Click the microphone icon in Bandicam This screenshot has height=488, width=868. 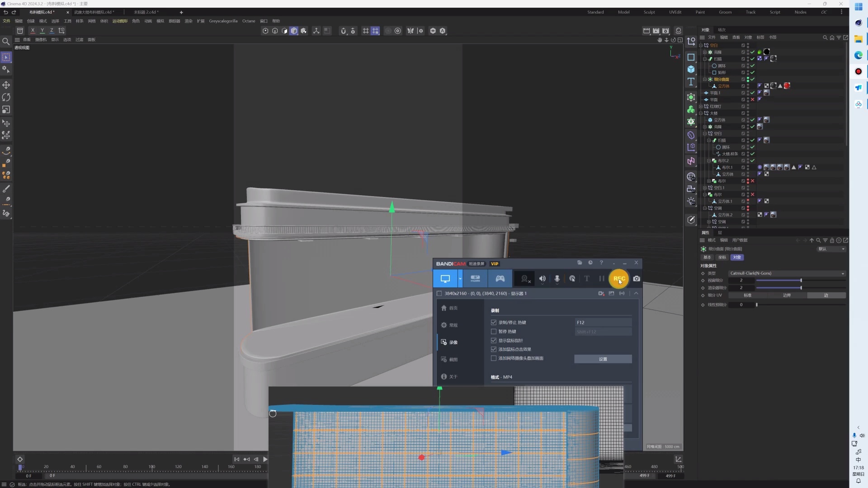point(557,279)
